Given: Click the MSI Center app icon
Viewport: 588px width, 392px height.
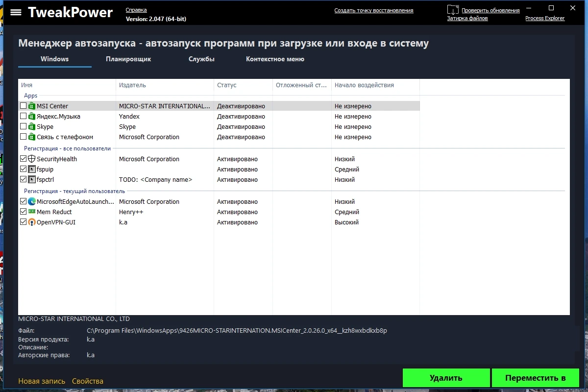Looking at the screenshot, I should tap(32, 106).
